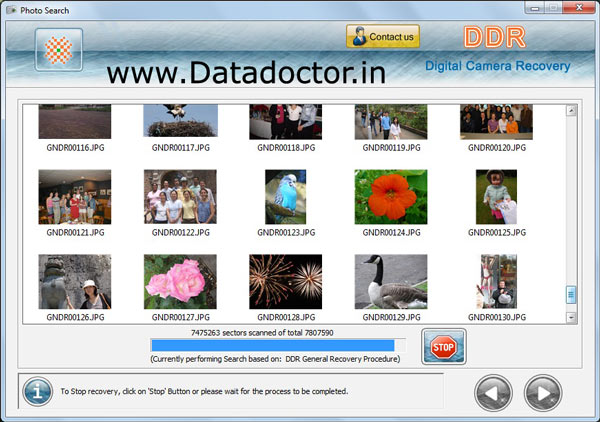Screen dimensions: 600x422
Task: Select stone lion statue photo GNDR00126.JPG
Action: [75, 282]
